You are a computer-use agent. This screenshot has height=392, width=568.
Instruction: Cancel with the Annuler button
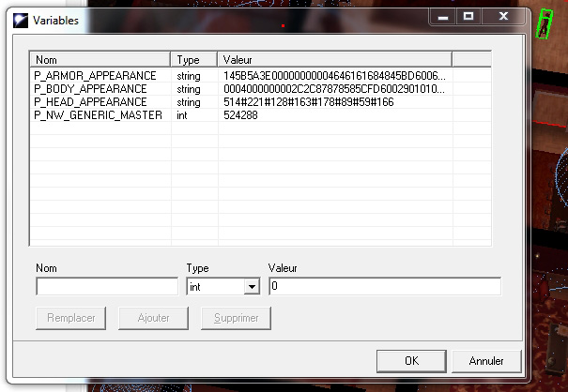[x=486, y=361]
